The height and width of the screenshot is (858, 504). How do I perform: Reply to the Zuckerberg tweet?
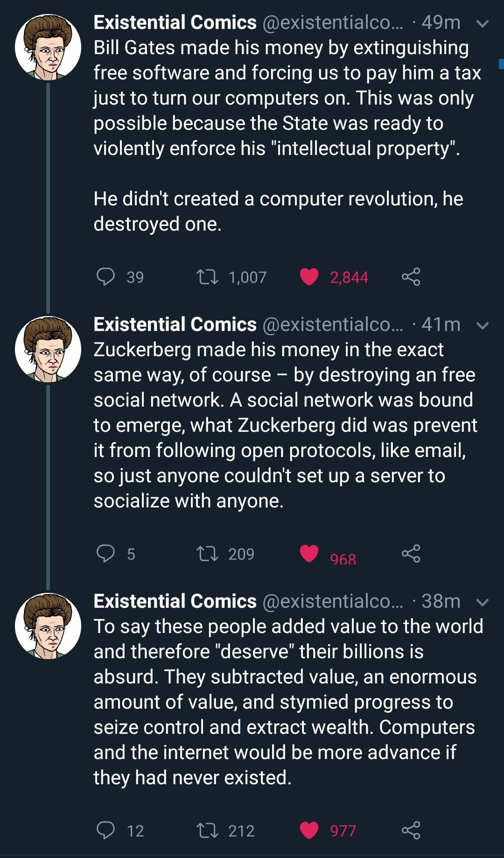[x=105, y=553]
